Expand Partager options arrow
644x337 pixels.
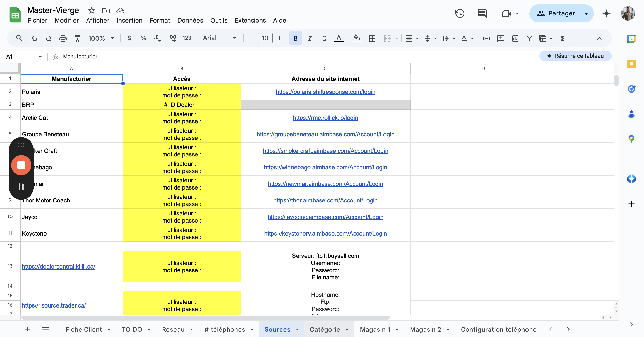pos(586,13)
